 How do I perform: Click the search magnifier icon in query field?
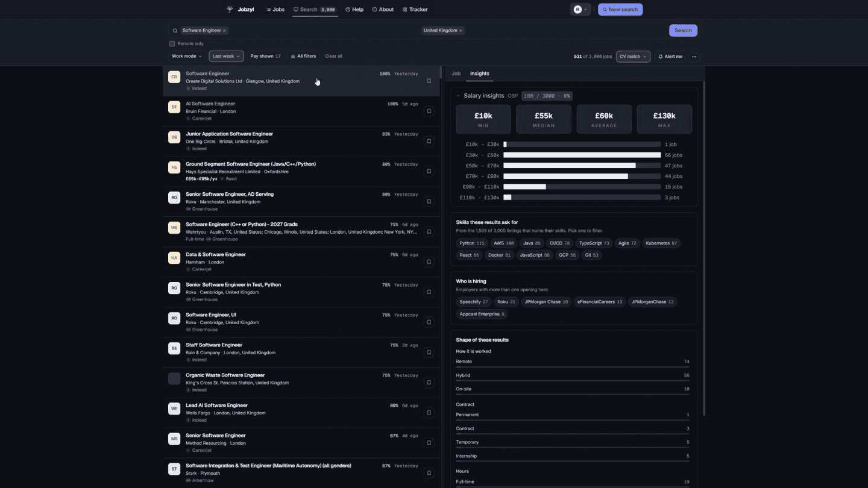175,31
